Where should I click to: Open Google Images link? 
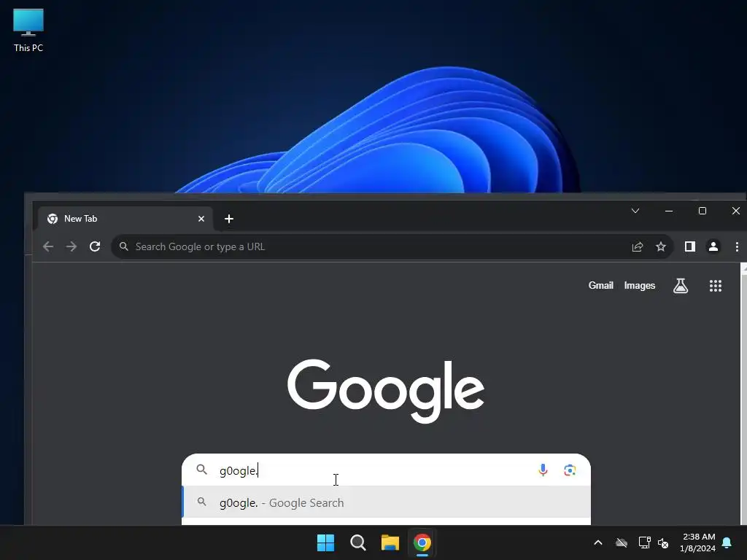pyautogui.click(x=639, y=285)
